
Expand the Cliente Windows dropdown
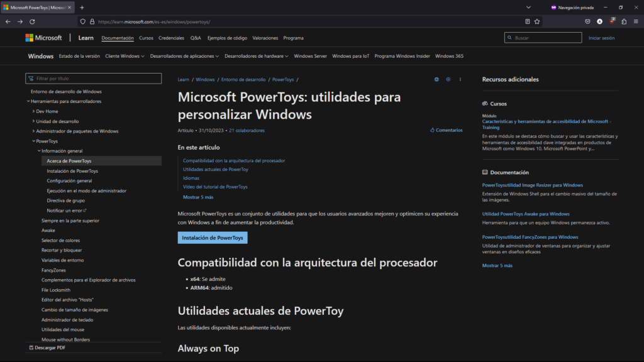(x=125, y=56)
